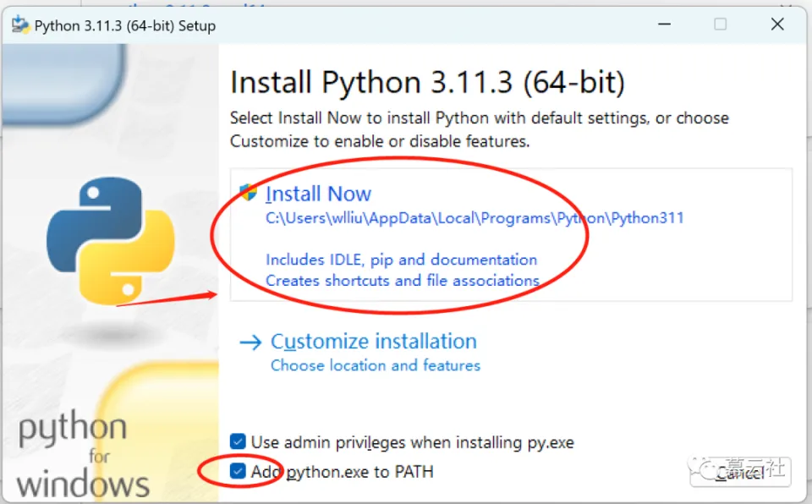812x504 pixels.
Task: Click the arrow icon beside Customize installation
Action: (250, 342)
